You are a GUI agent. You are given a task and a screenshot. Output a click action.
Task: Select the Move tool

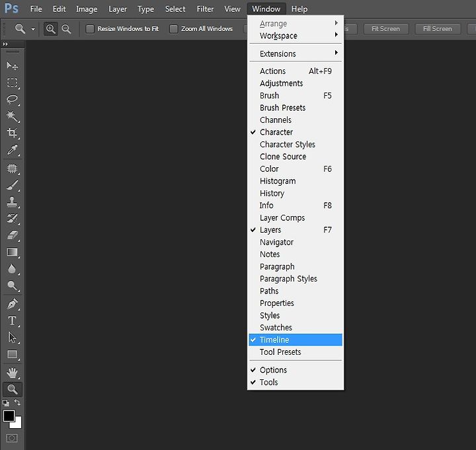(12, 65)
